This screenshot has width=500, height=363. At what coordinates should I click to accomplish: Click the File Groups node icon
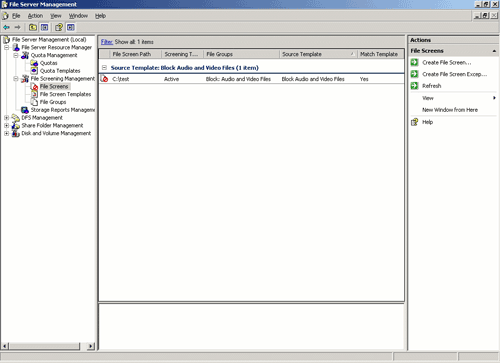click(34, 102)
